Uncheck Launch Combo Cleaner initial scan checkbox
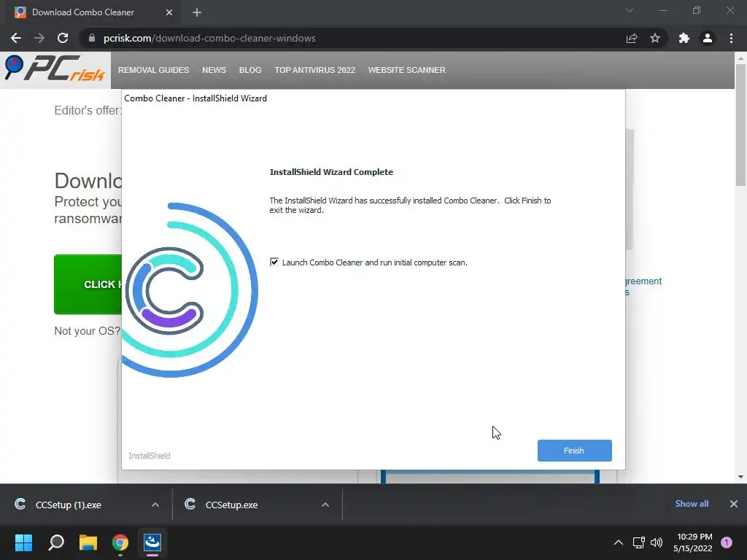Viewport: 747px width, 560px height. point(274,262)
